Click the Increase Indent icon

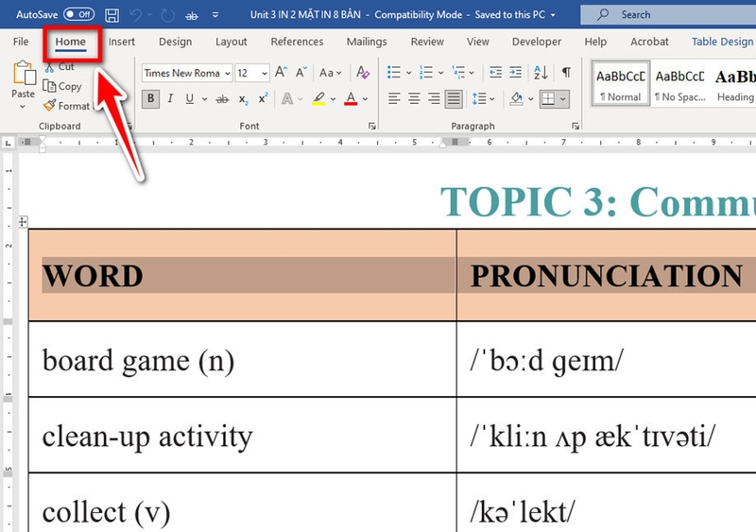(x=515, y=73)
